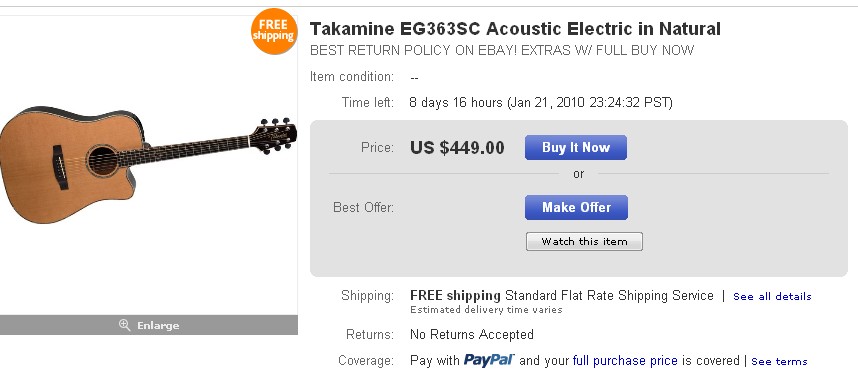Click Standard Flat Rate Shipping Service text
Screen dimensions: 858x376
(609, 296)
